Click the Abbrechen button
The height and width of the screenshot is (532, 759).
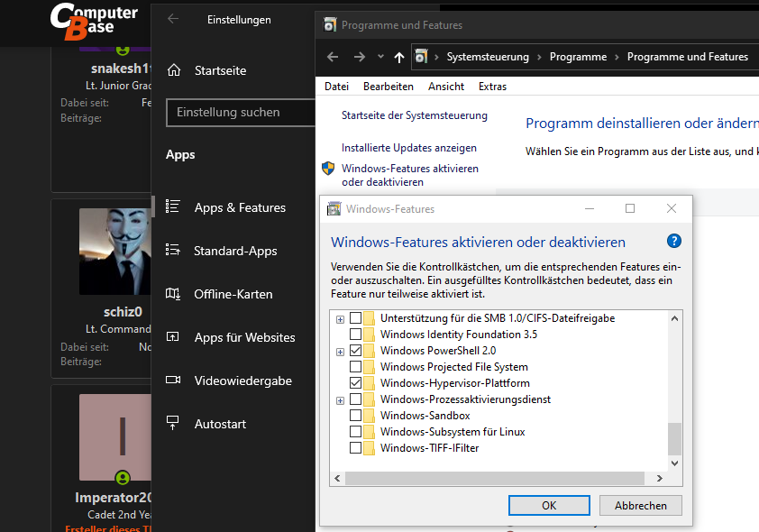click(x=640, y=505)
